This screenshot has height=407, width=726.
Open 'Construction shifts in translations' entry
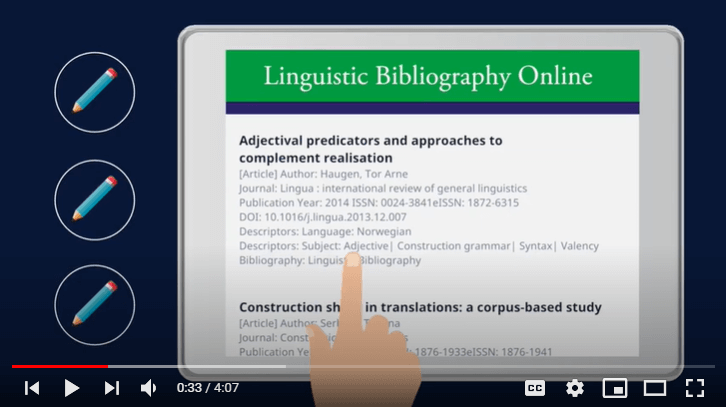click(420, 305)
